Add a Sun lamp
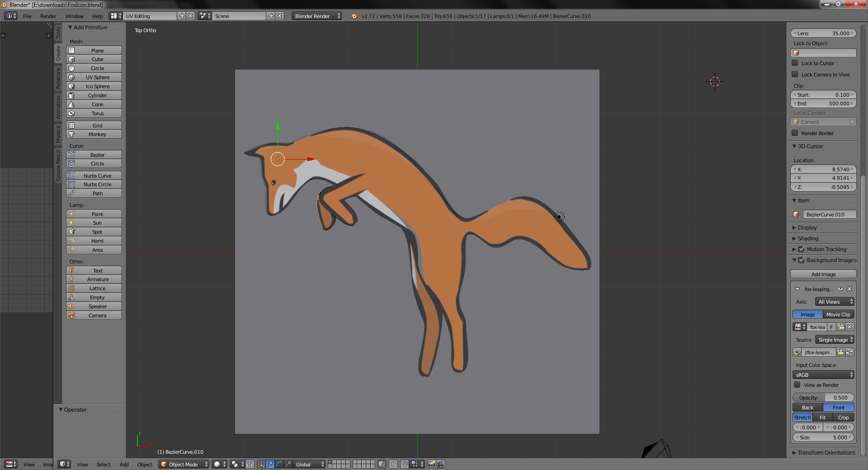868x470 pixels. point(94,223)
